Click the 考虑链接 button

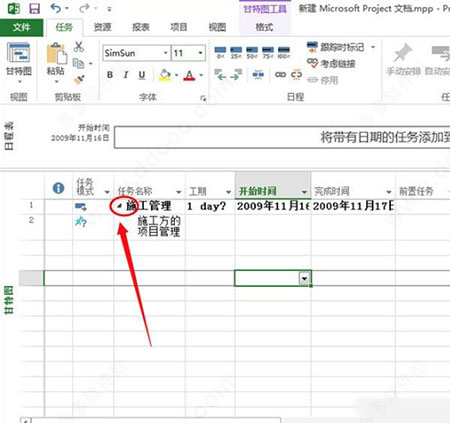[x=331, y=63]
